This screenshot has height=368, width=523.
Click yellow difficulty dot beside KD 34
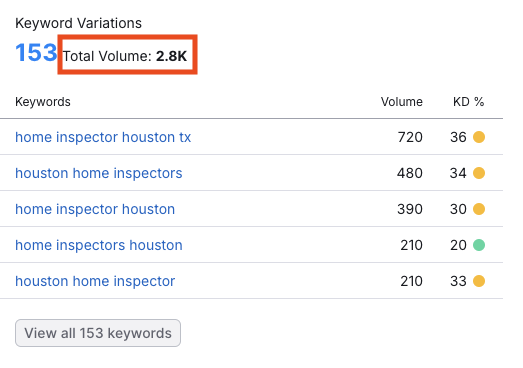click(x=479, y=173)
